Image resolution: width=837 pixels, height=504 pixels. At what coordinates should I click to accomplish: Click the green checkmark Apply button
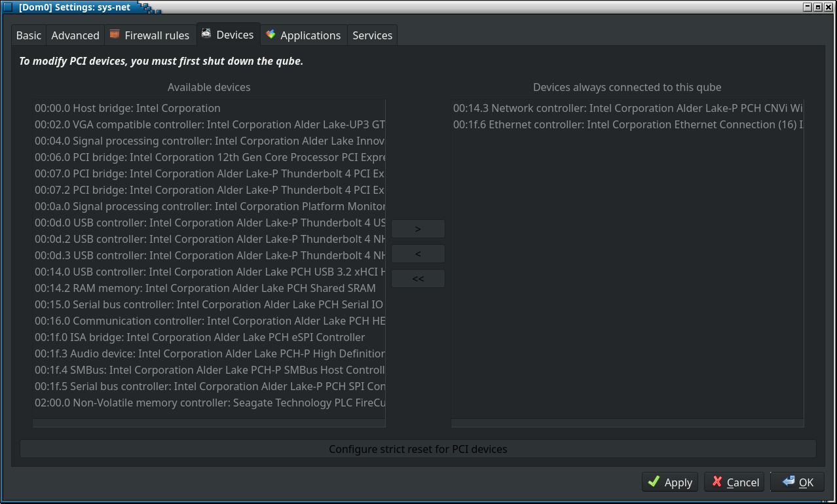tap(670, 482)
